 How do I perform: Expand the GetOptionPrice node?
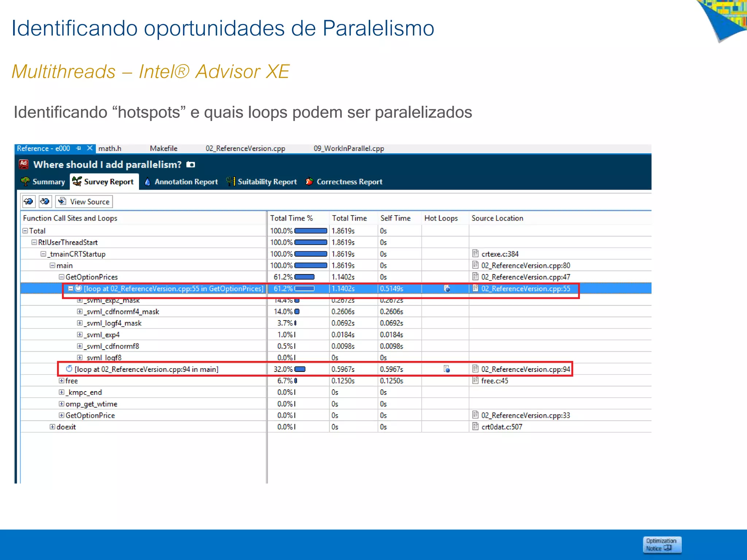point(62,415)
